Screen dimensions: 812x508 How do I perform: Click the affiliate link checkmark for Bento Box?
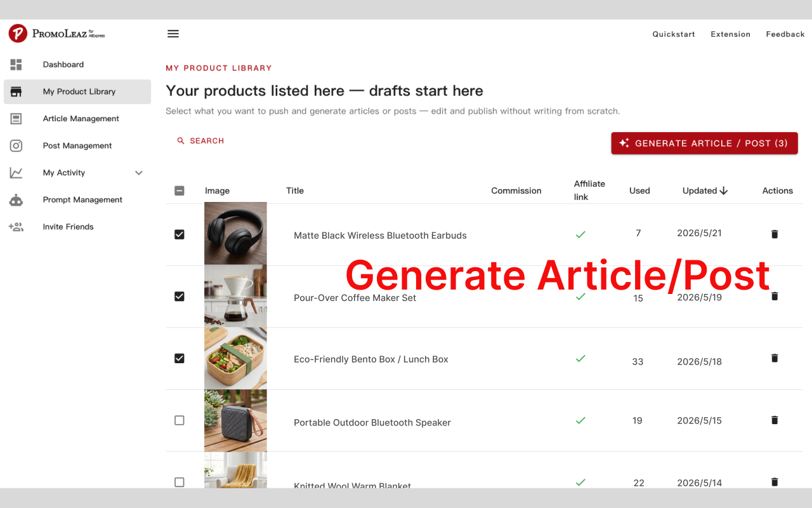tap(580, 358)
